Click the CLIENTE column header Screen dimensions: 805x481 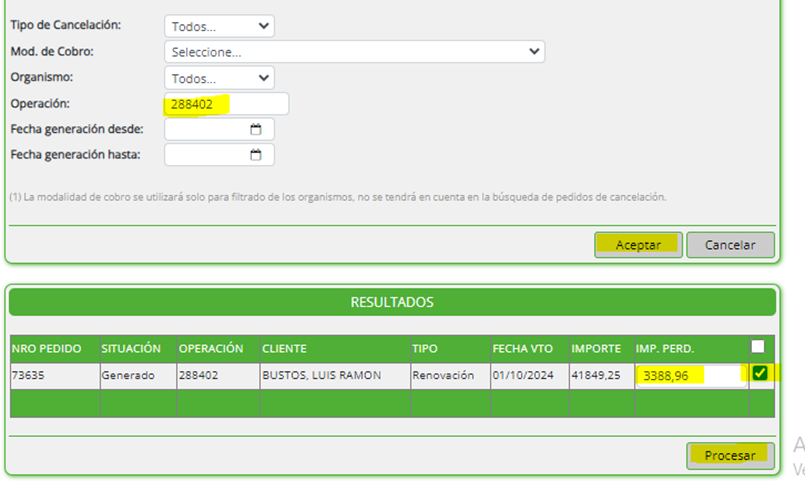[x=284, y=349]
